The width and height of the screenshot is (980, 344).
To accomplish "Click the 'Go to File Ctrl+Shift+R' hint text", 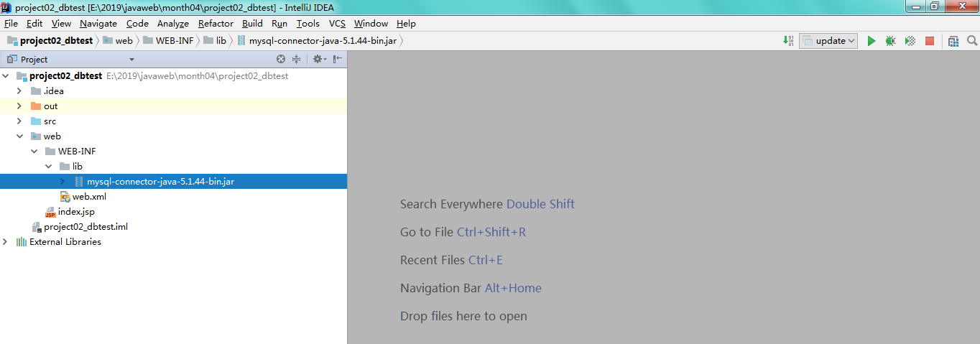I will [463, 232].
